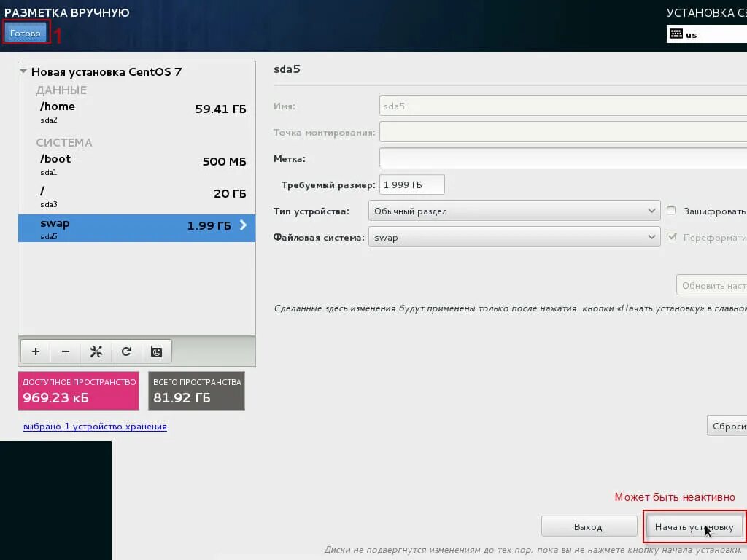This screenshot has width=747, height=560.
Task: Open partition configuration tools icon
Action: (96, 351)
